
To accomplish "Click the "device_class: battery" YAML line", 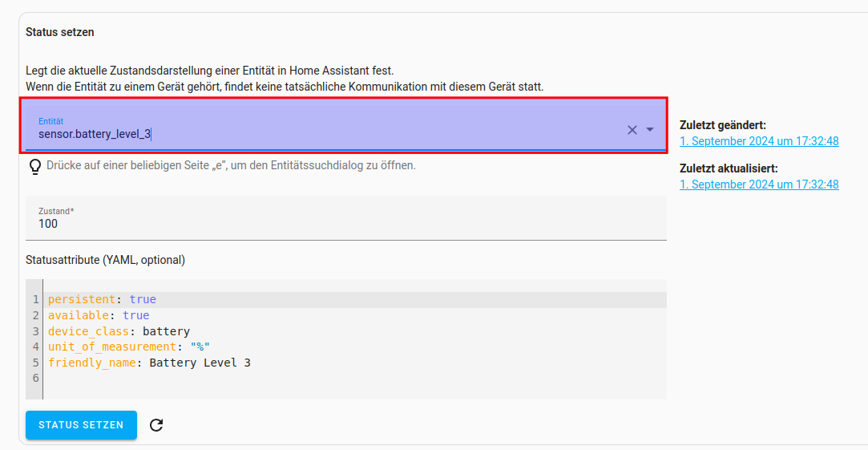I will click(x=119, y=331).
